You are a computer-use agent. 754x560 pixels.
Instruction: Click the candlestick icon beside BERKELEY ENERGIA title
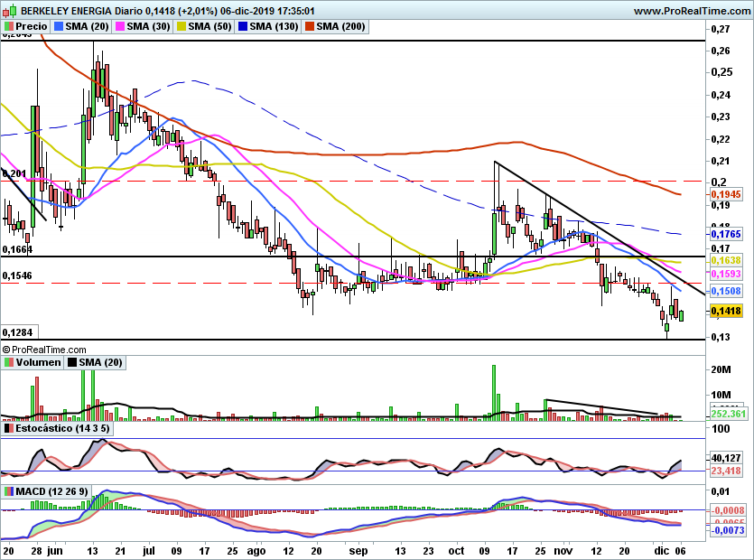tap(10, 10)
